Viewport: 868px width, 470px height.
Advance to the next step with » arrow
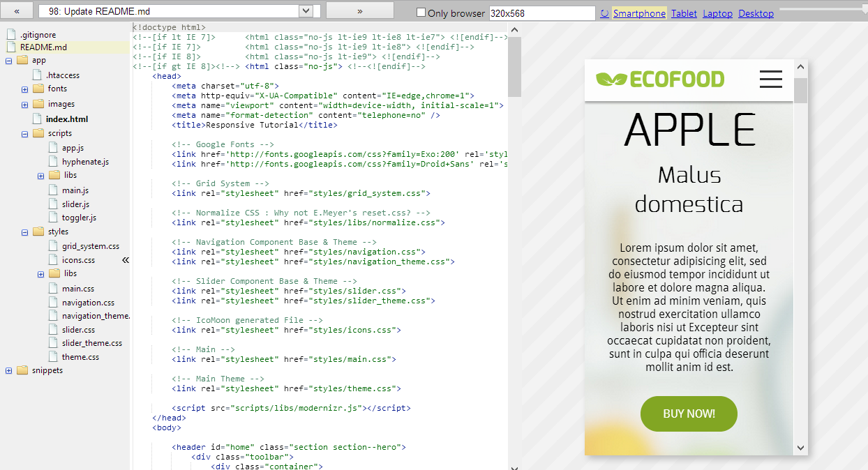pos(359,10)
